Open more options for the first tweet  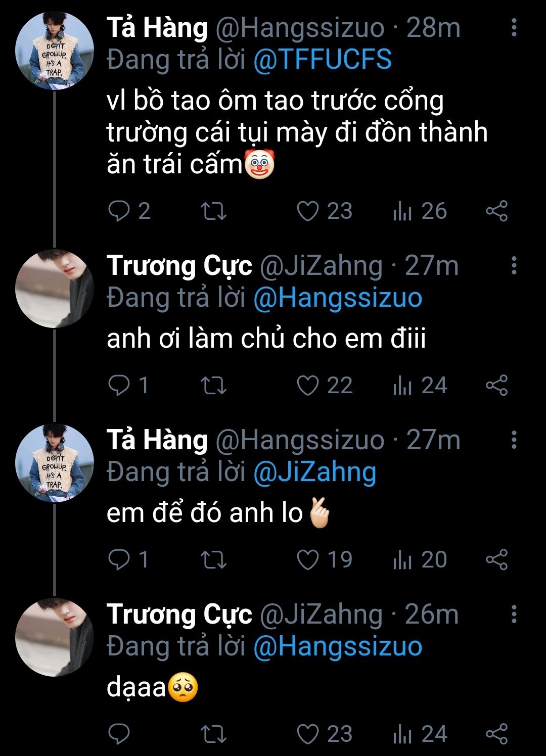click(x=514, y=28)
